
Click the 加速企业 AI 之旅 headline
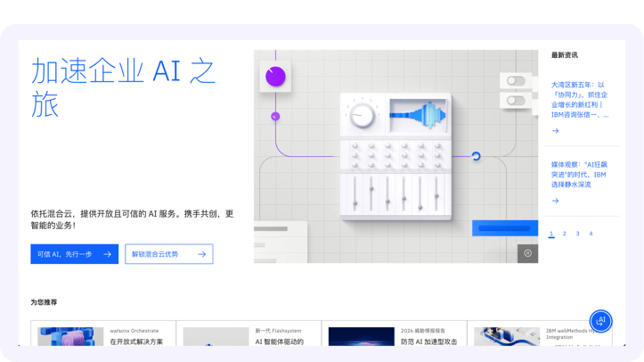123,87
